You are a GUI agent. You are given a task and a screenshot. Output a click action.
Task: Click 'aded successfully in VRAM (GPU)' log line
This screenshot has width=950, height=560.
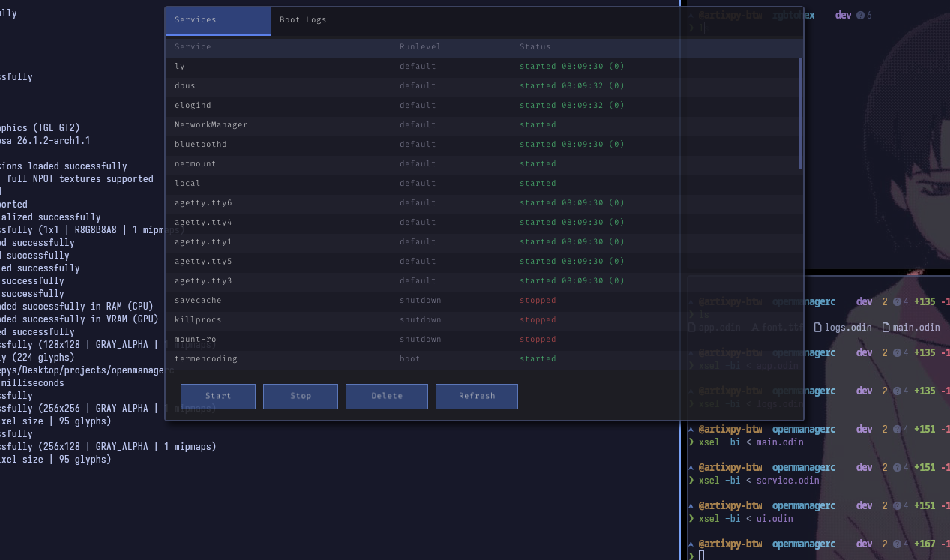point(79,319)
